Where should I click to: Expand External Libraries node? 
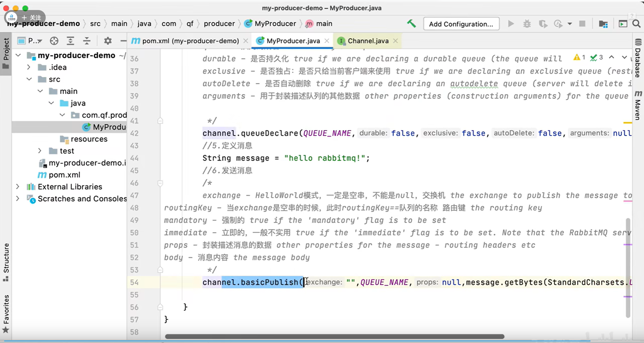(x=18, y=187)
